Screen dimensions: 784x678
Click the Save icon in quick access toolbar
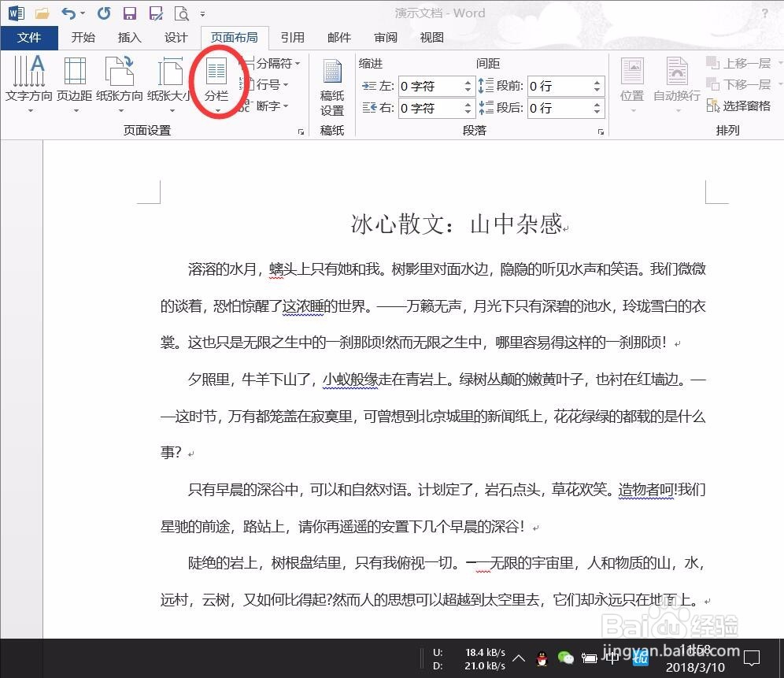(129, 13)
